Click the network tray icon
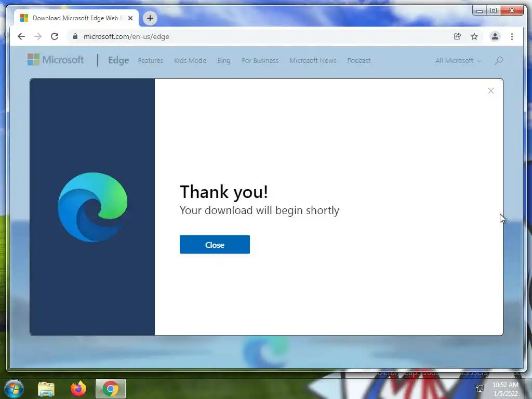The image size is (532, 399). (x=480, y=389)
